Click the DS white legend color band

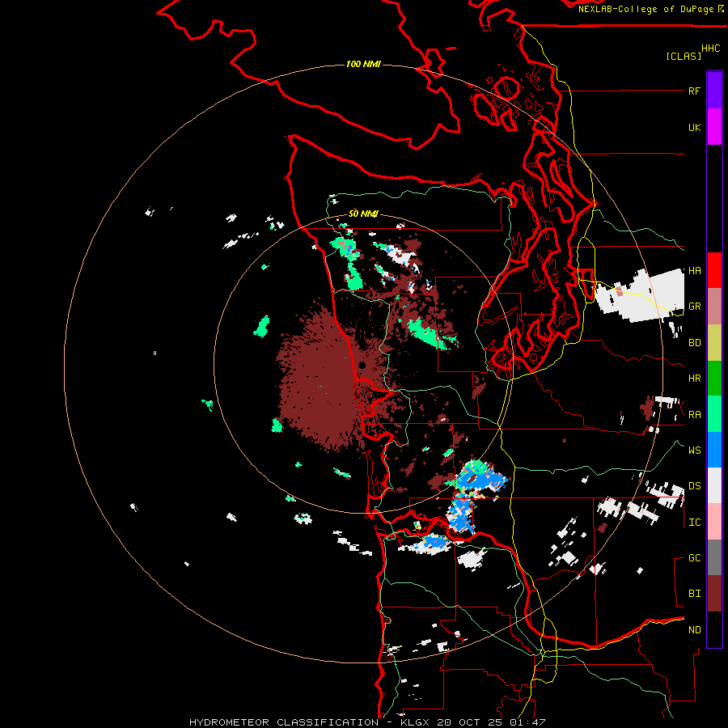714,486
